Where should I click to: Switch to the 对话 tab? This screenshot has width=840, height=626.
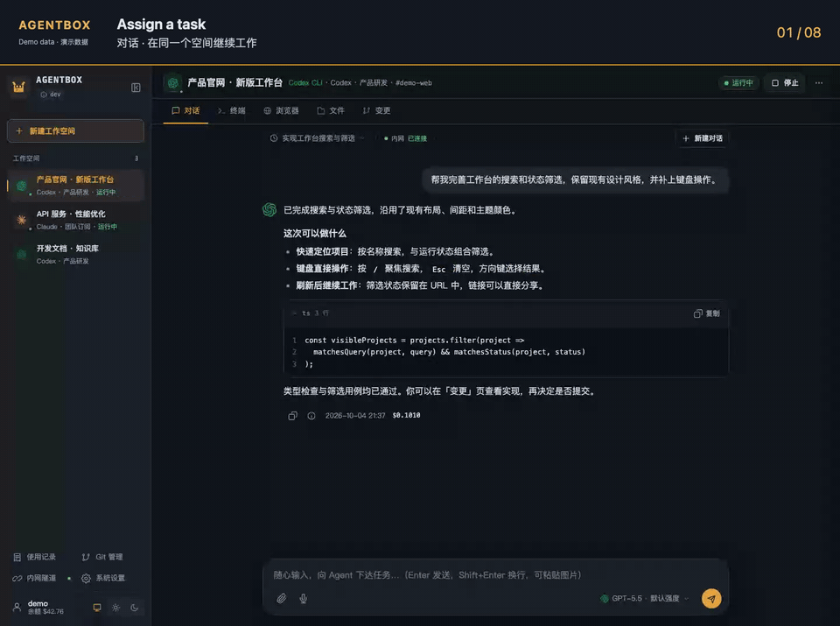(x=185, y=110)
